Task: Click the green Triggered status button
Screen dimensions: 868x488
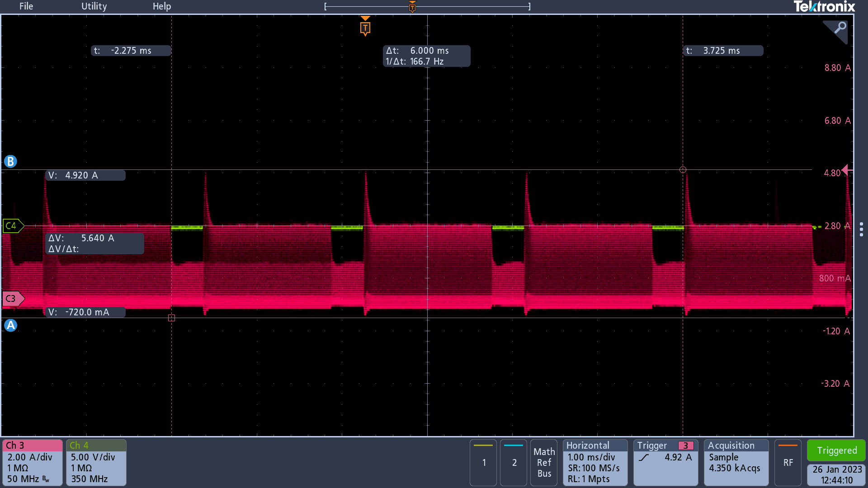Action: [836, 450]
